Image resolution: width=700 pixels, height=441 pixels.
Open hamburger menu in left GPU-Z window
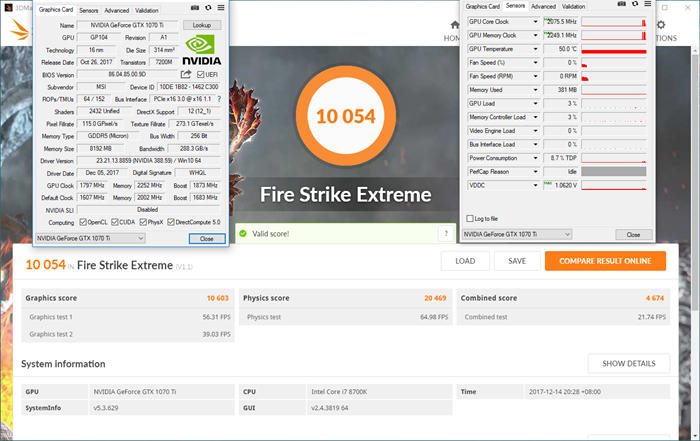click(x=221, y=8)
